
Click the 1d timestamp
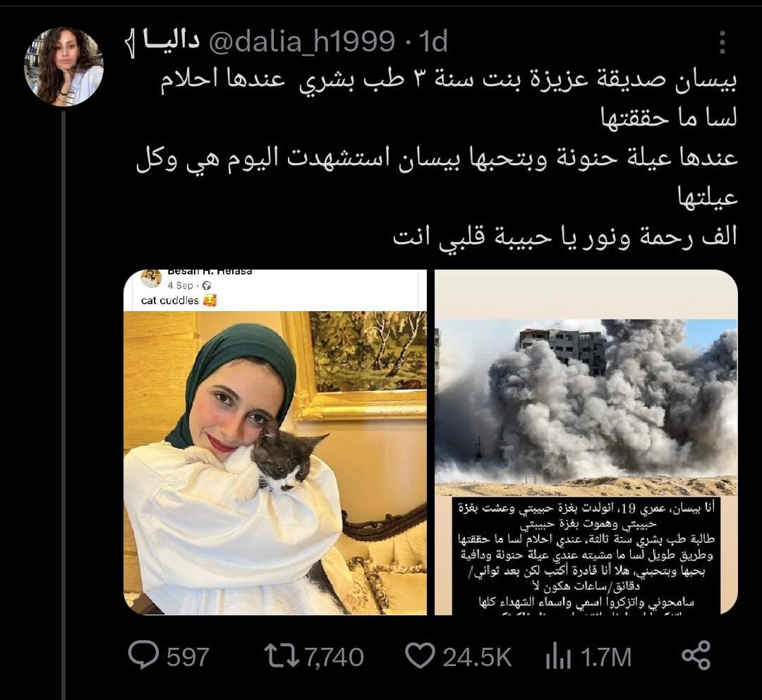[x=433, y=42]
